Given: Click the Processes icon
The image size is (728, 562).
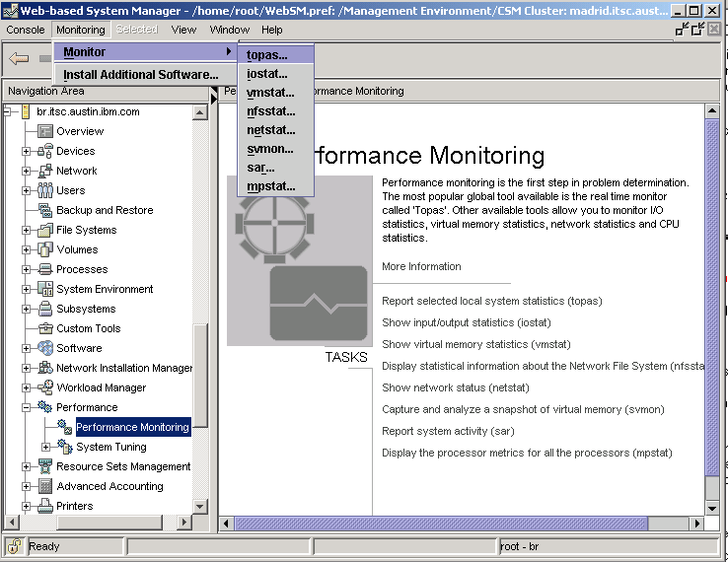Looking at the screenshot, I should [x=45, y=269].
